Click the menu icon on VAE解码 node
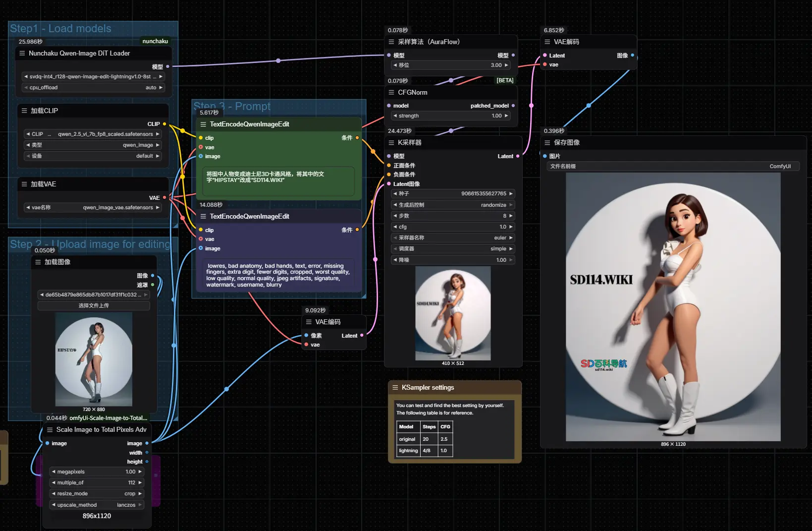 pos(547,42)
